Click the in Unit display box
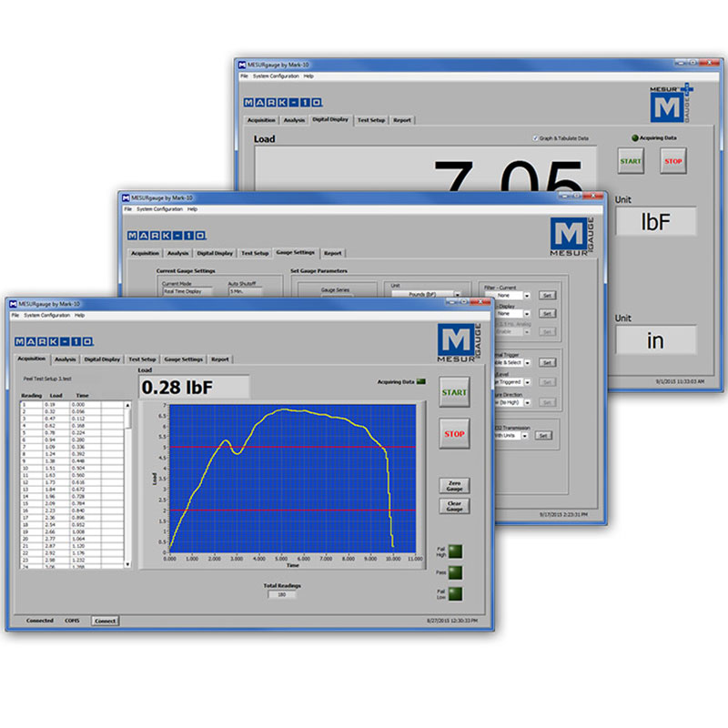The height and width of the screenshot is (728, 728). click(655, 340)
